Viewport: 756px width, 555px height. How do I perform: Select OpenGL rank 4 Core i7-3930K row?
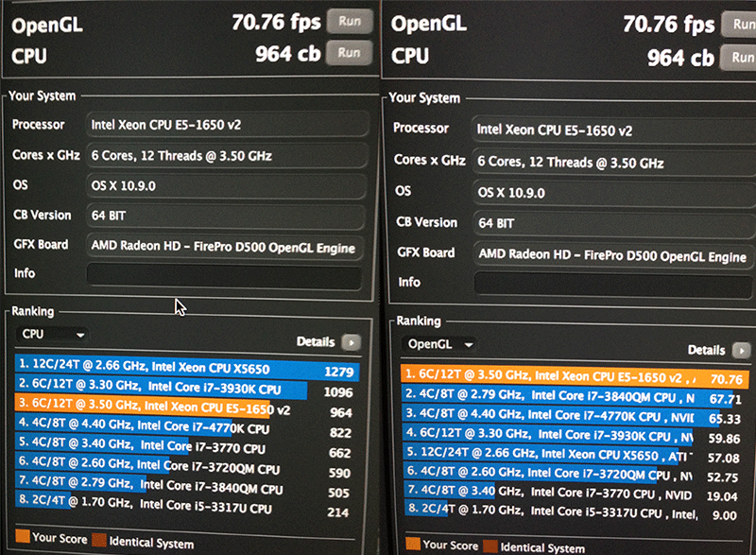(x=575, y=436)
